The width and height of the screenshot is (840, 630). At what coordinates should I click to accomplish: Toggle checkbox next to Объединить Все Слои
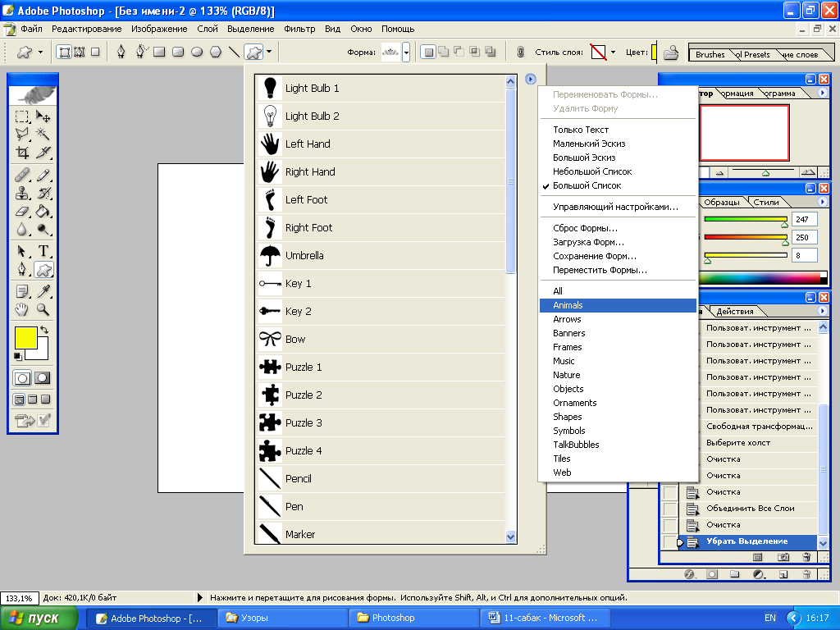(x=669, y=509)
